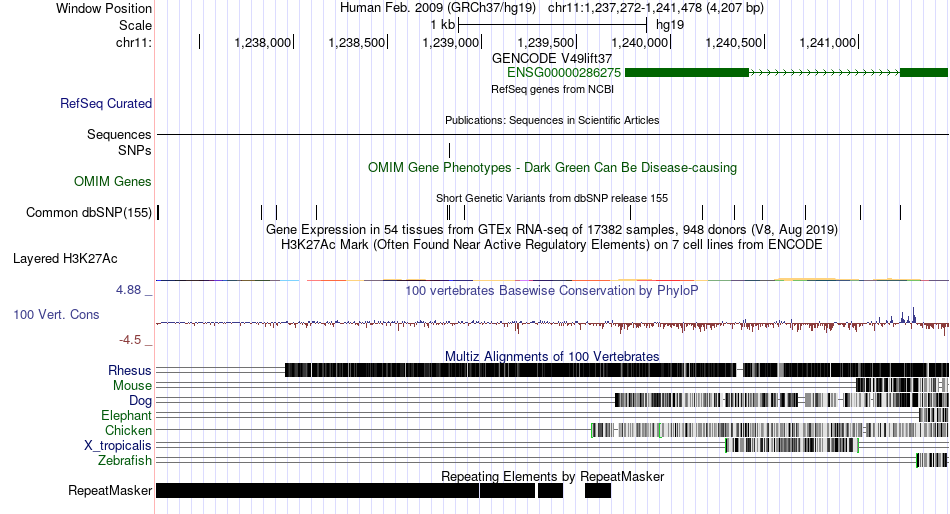
Task: Click the 1,238,000 ruler position
Action: point(263,42)
